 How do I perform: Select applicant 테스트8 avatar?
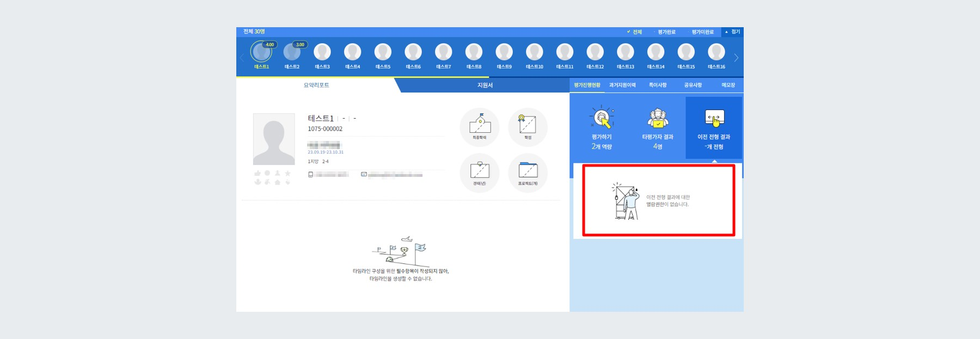(474, 52)
